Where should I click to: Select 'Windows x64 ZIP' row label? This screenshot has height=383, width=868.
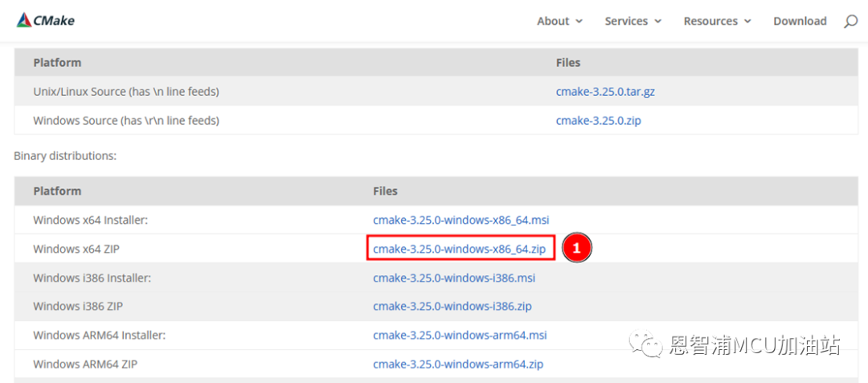tap(76, 249)
